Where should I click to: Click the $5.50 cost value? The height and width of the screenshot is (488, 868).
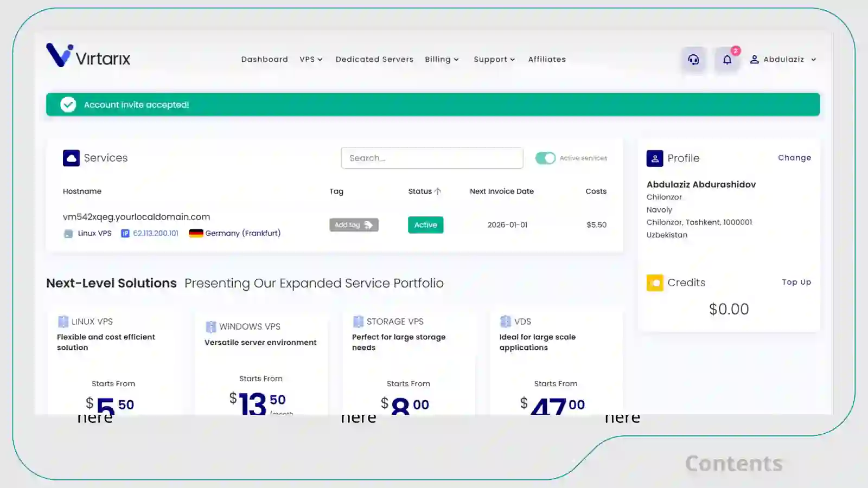tap(596, 225)
